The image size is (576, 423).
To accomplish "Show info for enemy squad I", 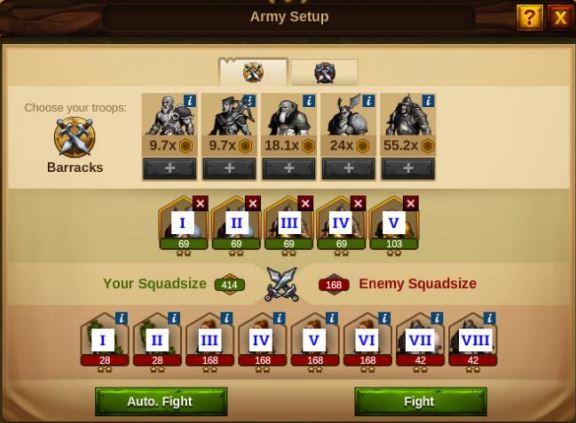I will click(122, 318).
